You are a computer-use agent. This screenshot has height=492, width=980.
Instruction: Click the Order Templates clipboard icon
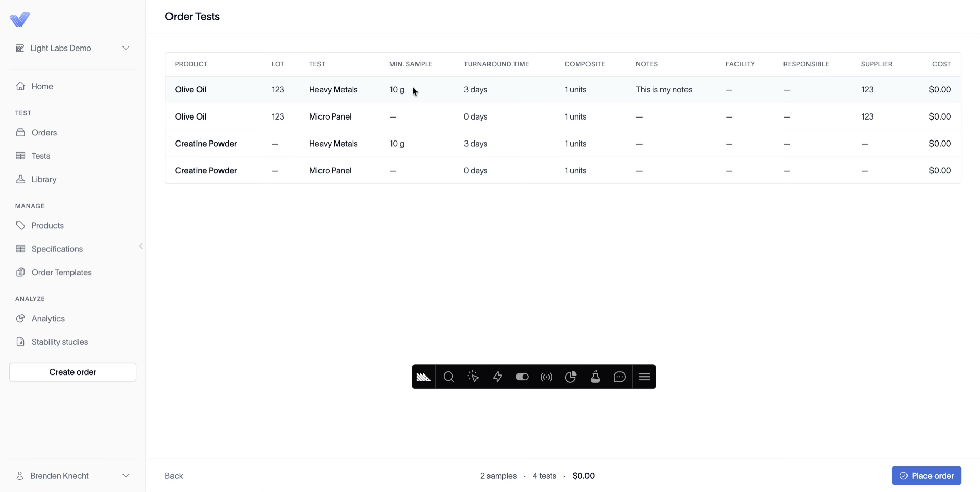pyautogui.click(x=20, y=272)
